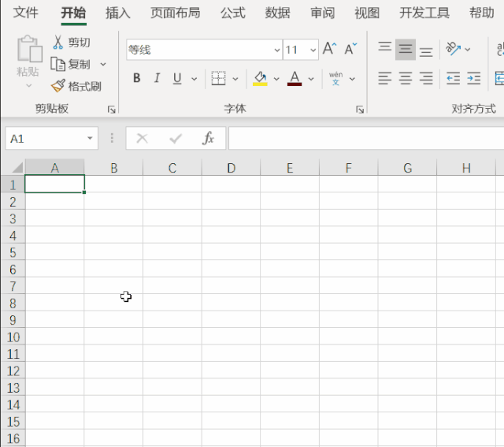Image resolution: width=504 pixels, height=447 pixels.
Task: Decrease font size with the smaller A
Action: coord(350,49)
